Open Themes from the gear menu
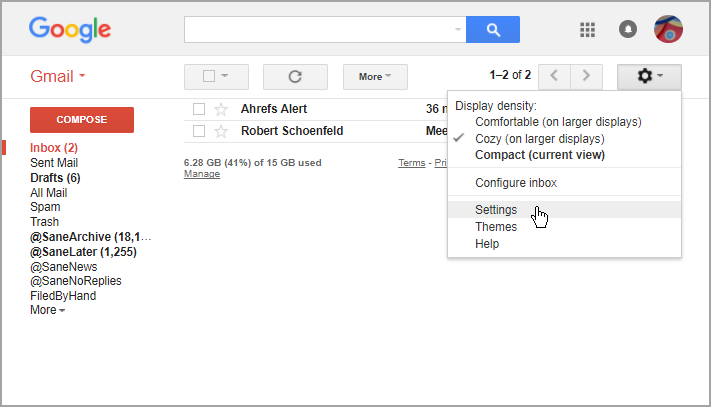Screen dimensions: 711x407 point(496,227)
